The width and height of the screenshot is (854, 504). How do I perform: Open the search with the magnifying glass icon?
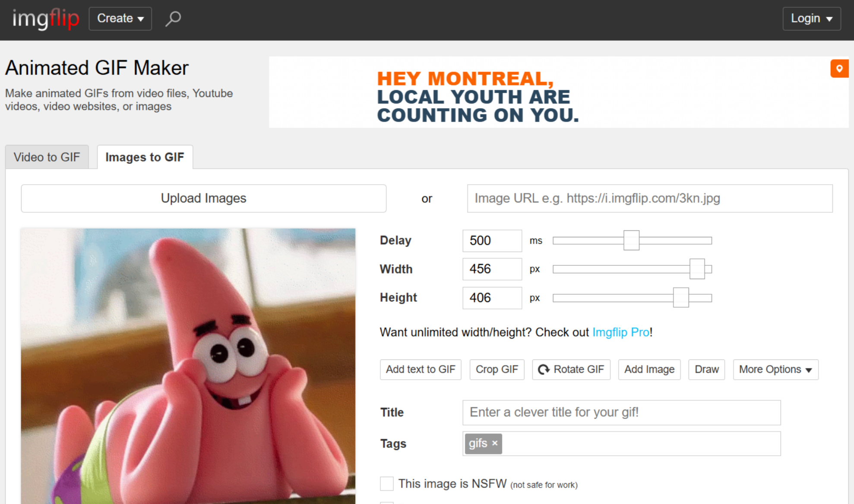click(x=173, y=18)
